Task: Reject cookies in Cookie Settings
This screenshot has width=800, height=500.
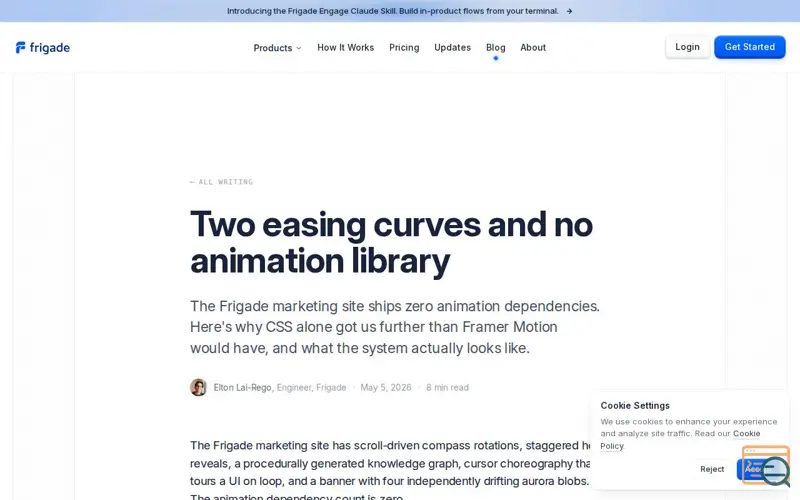Action: tap(712, 469)
